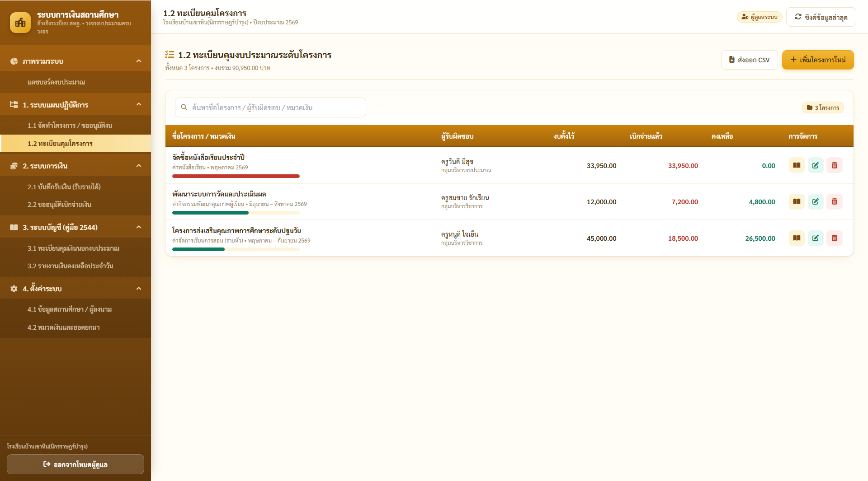Open ledger icon for the ครูหนูดี ใจเย็น project
Viewport: 868px width, 481px height.
797,238
